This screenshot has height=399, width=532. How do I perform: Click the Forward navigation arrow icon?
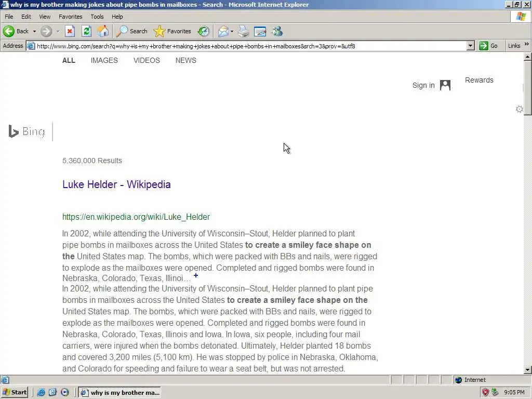46,31
